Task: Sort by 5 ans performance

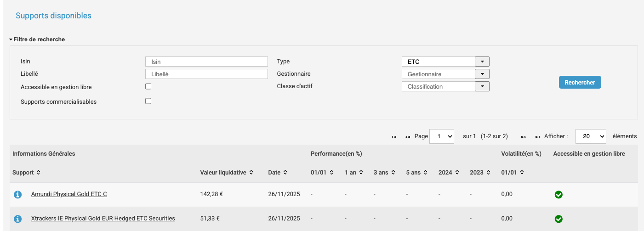Action: click(x=425, y=173)
